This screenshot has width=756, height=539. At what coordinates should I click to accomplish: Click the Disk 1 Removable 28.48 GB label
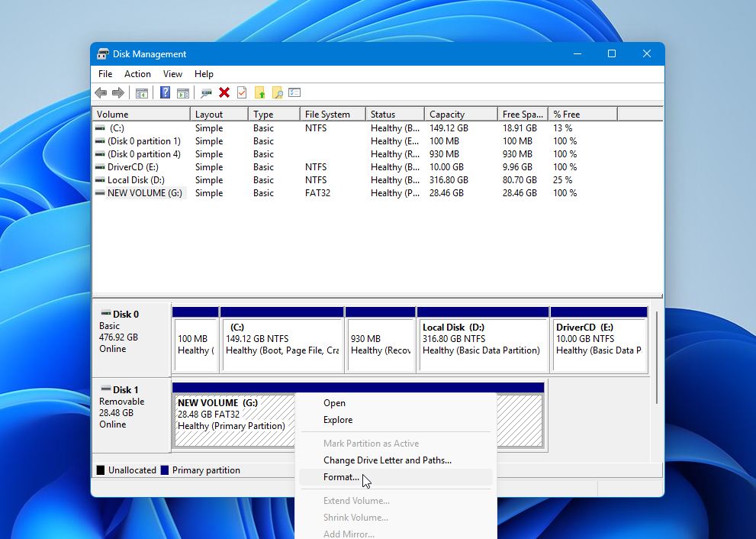tap(131, 415)
